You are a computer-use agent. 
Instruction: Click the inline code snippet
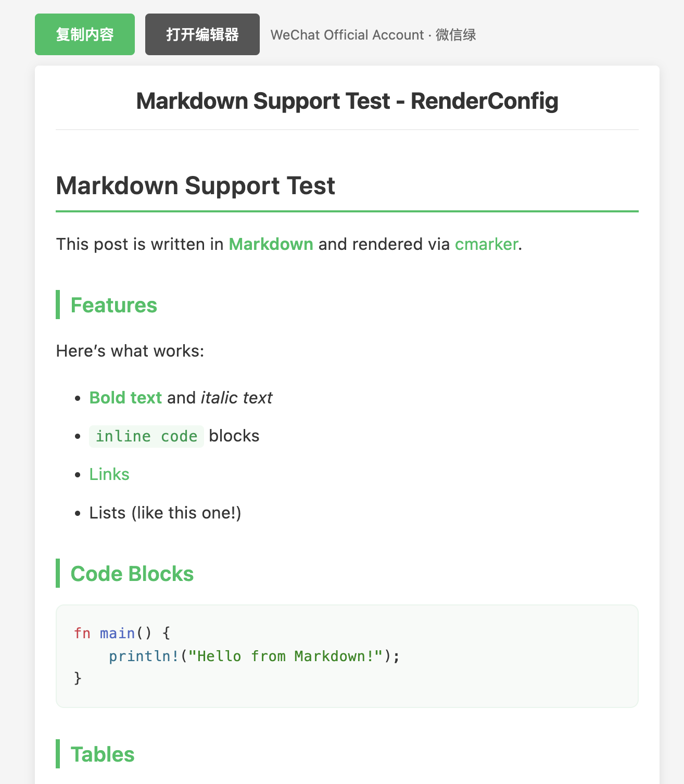pos(146,436)
